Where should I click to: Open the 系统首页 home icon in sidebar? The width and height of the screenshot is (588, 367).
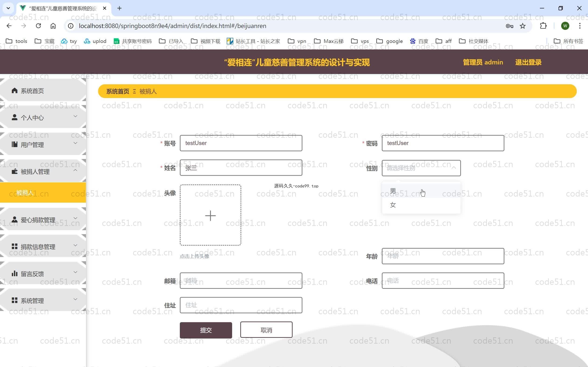coord(14,91)
